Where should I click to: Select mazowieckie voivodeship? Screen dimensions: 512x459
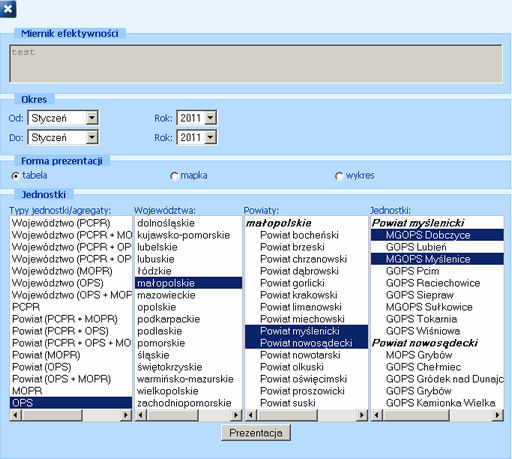(x=188, y=295)
